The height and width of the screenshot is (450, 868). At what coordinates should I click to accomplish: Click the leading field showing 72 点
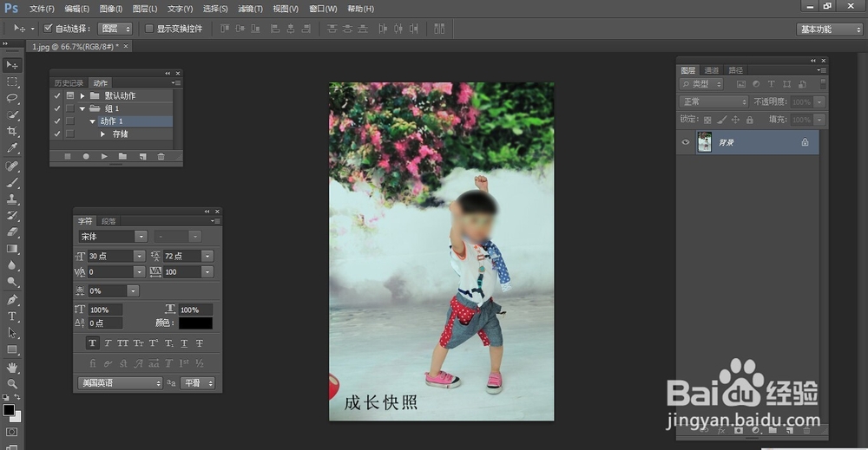[182, 256]
